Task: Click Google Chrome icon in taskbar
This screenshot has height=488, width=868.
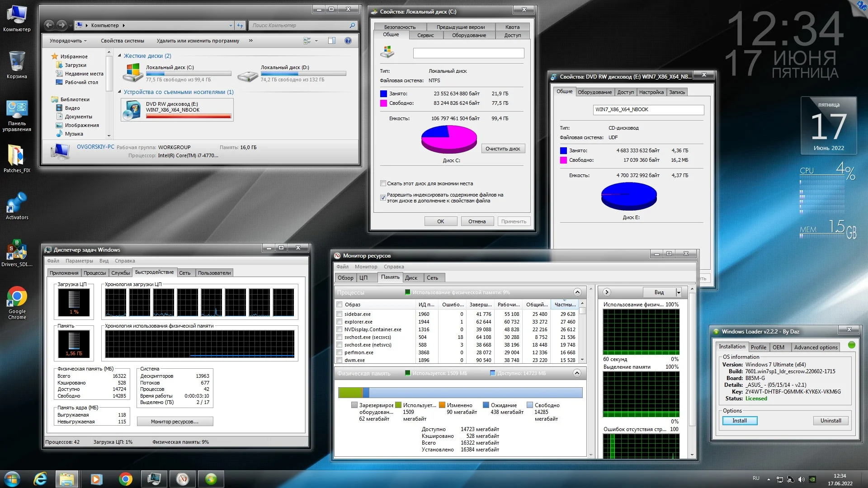Action: (125, 479)
